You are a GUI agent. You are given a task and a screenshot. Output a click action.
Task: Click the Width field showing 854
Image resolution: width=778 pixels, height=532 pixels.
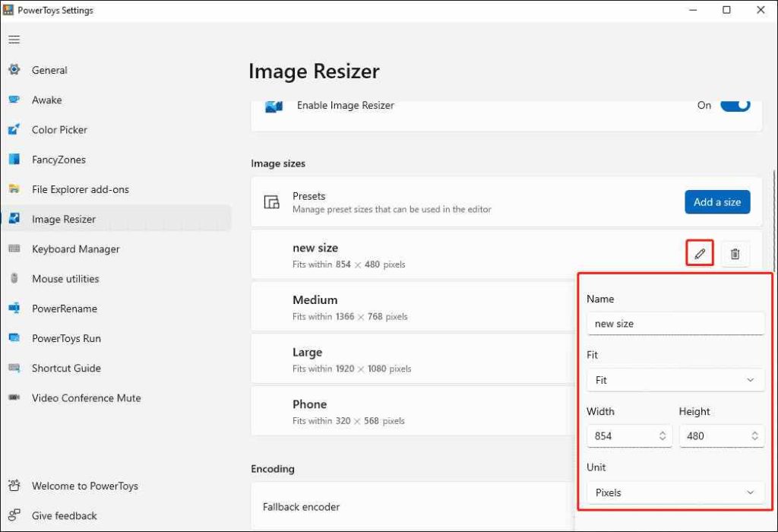[x=629, y=435]
